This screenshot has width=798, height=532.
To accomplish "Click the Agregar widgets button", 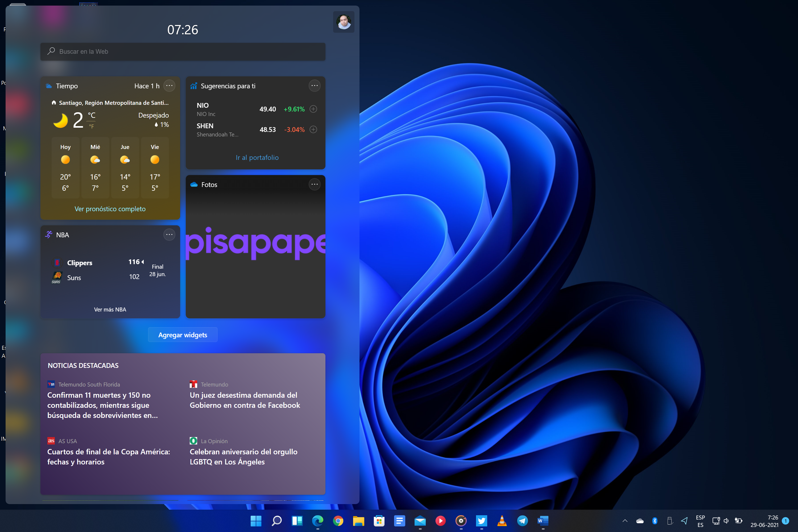I will (183, 335).
